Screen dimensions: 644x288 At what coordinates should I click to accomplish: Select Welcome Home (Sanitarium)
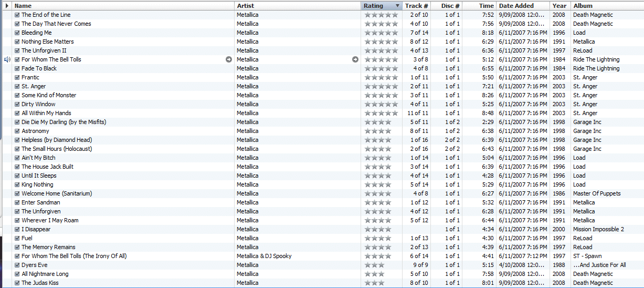[57, 193]
